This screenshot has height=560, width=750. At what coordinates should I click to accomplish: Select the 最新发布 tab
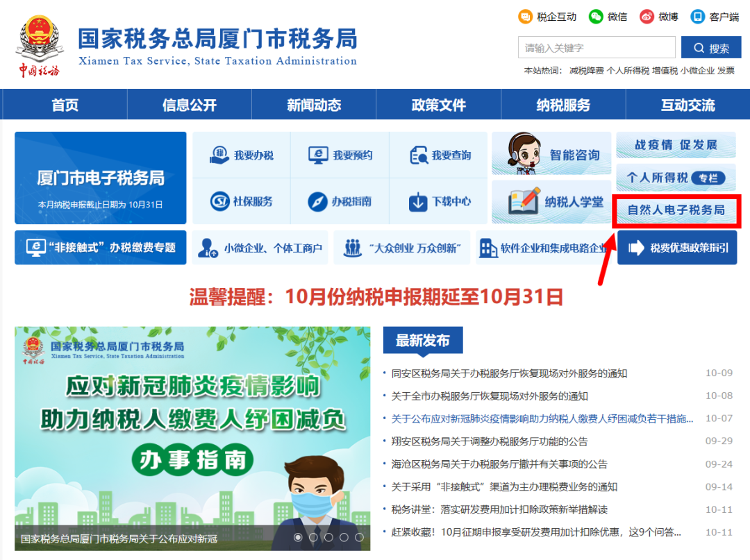[x=423, y=341]
